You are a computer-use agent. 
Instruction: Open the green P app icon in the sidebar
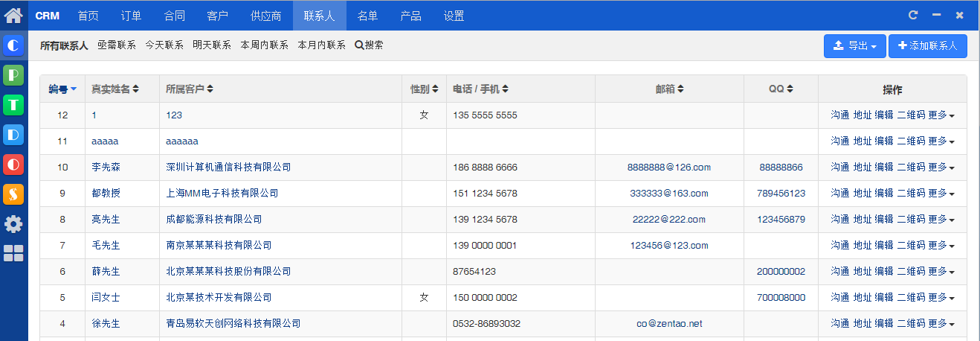tap(13, 75)
